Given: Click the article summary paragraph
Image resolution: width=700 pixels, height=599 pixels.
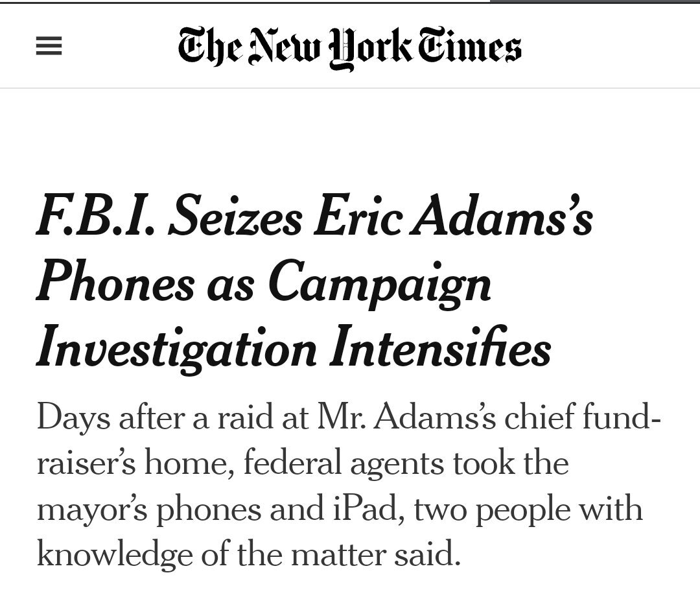Looking at the screenshot, I should pos(348,485).
